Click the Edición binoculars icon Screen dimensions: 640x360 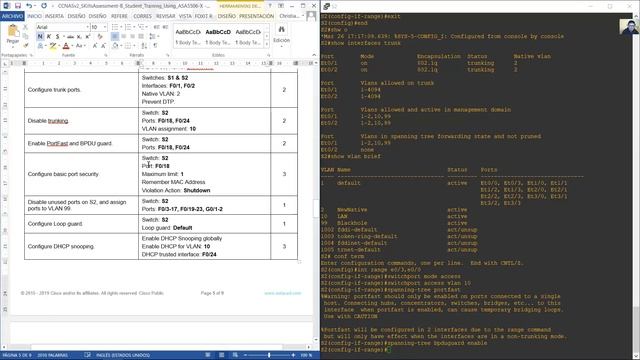281,30
